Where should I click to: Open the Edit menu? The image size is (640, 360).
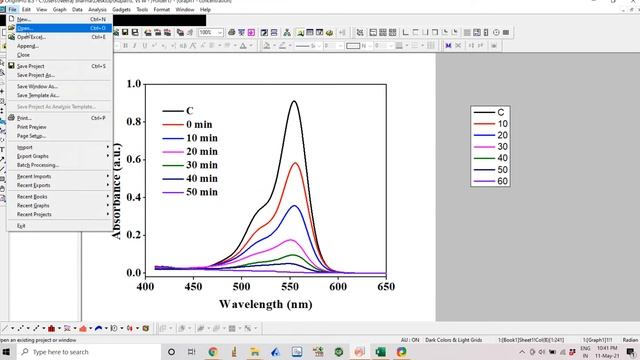pyautogui.click(x=26, y=9)
